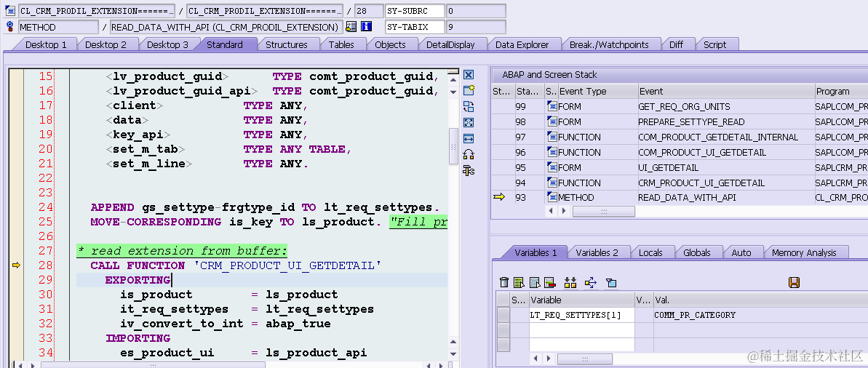Click the new tool icon with yellow star

point(469,91)
